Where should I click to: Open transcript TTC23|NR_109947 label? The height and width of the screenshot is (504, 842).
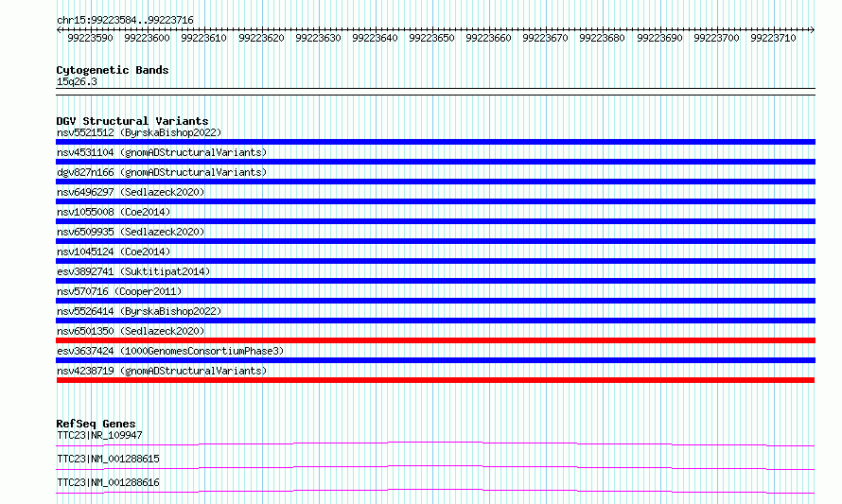[99, 435]
